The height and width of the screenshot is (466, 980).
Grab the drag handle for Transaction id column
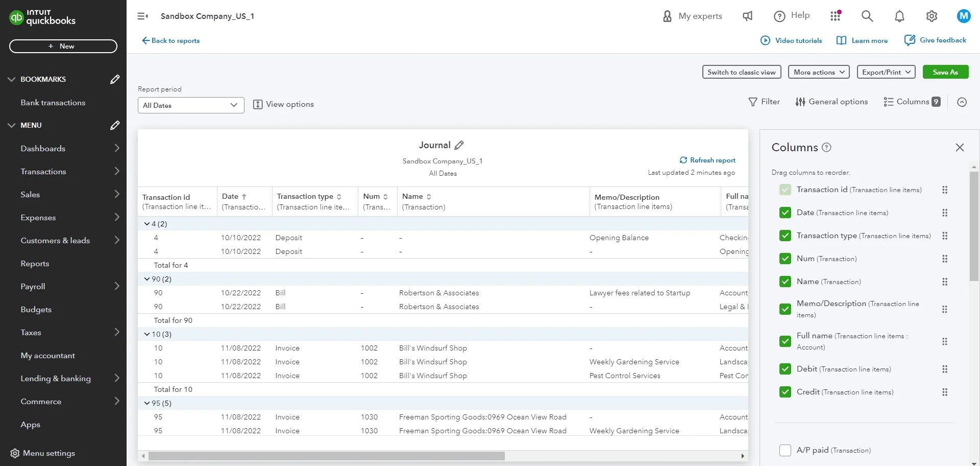tap(945, 190)
